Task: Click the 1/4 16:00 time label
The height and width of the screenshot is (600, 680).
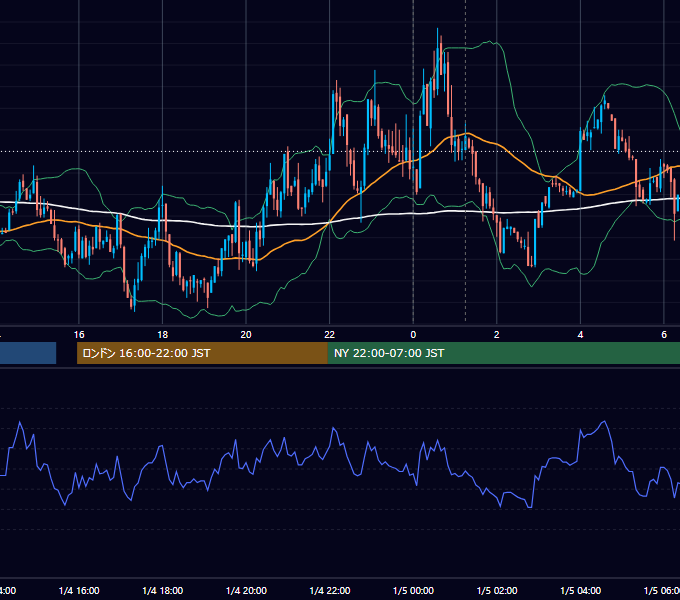Action: coord(79,591)
